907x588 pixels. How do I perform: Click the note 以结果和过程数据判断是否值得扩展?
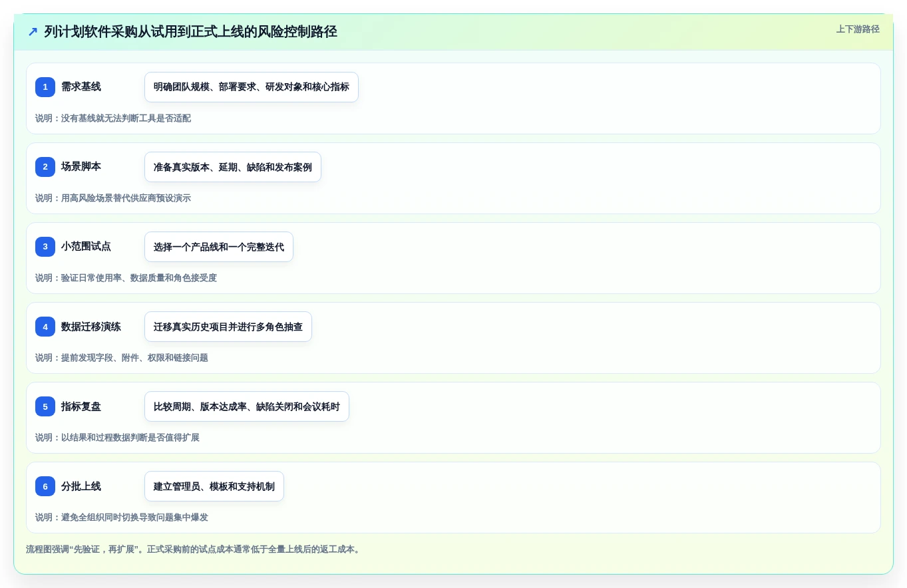pos(117,438)
